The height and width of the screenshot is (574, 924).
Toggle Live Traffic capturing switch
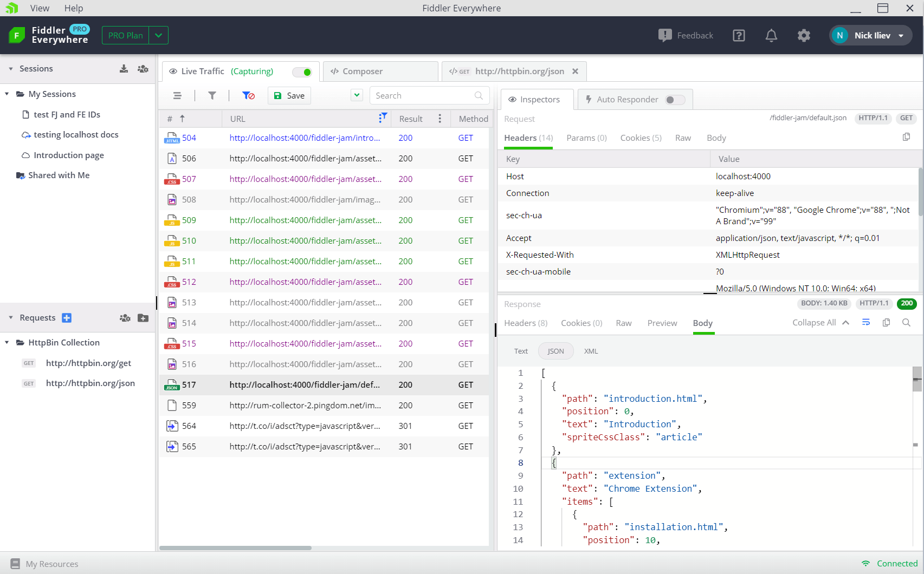[302, 72]
